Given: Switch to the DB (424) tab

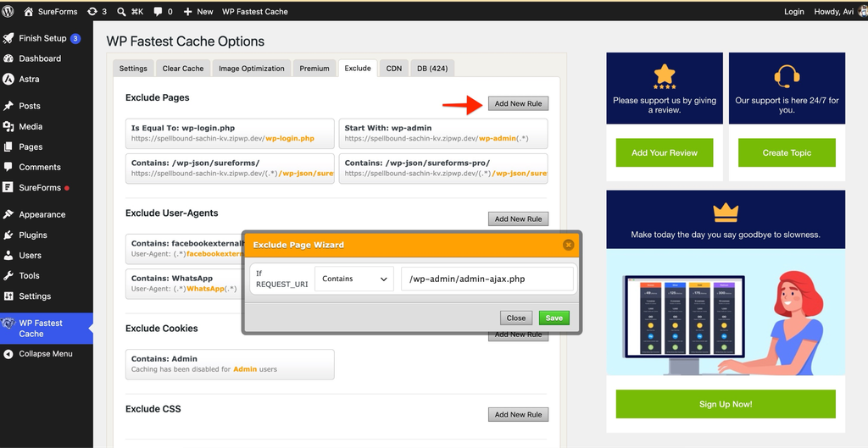Looking at the screenshot, I should [432, 69].
